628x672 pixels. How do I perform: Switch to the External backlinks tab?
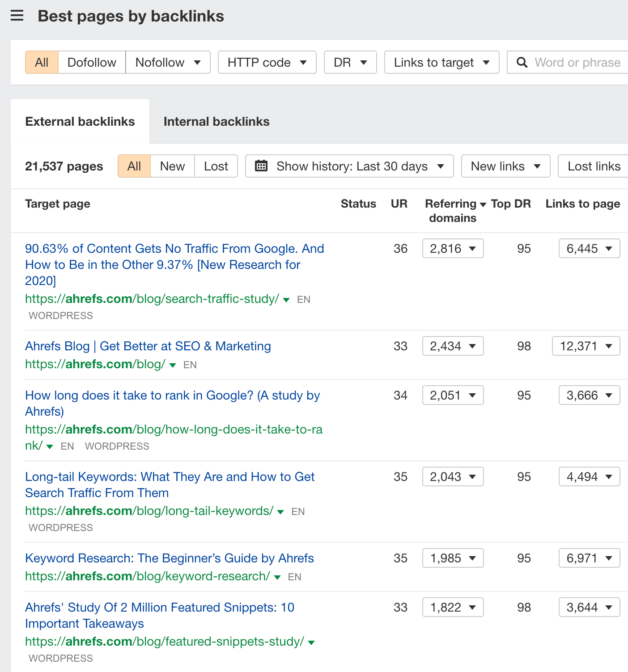click(80, 121)
